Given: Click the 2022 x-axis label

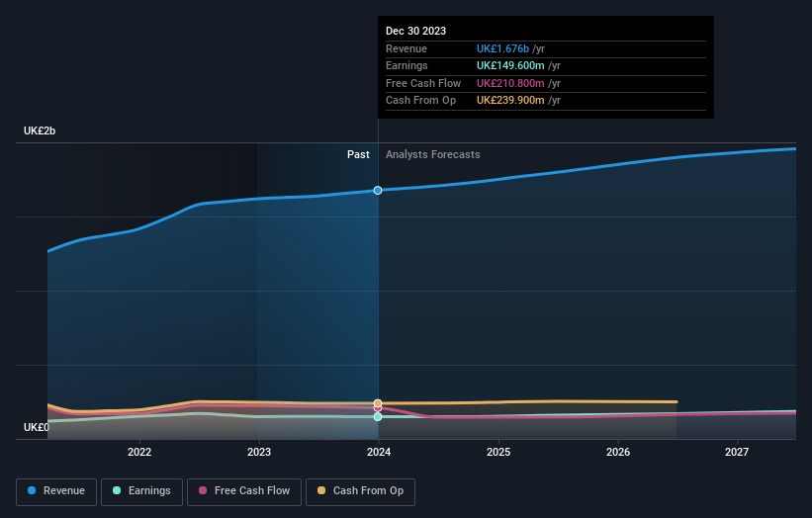Looking at the screenshot, I should (x=139, y=453).
